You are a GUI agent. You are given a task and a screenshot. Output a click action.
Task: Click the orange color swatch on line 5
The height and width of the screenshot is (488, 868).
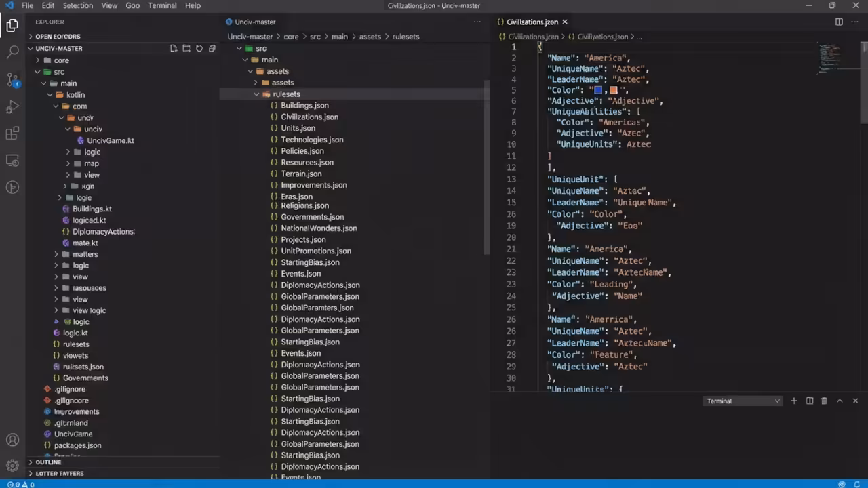click(x=614, y=90)
